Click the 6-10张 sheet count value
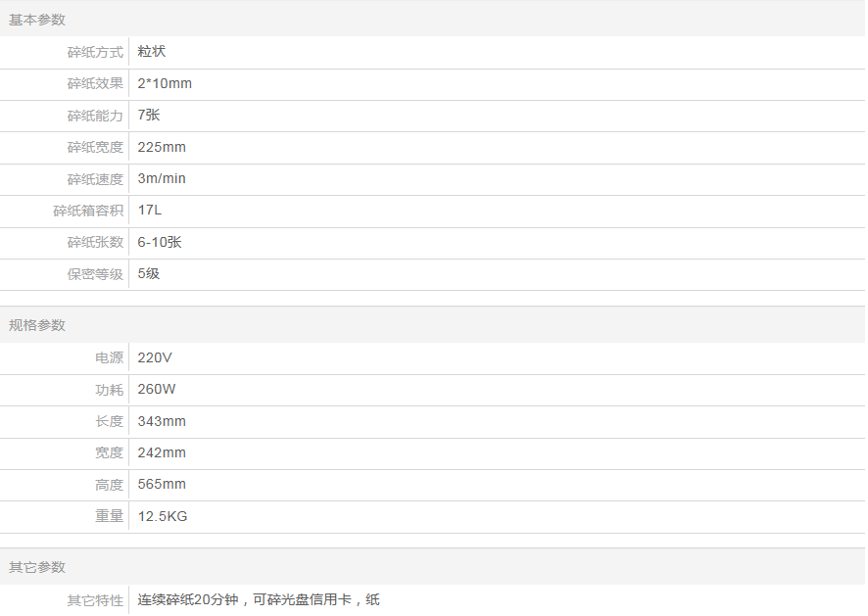Image resolution: width=868 pixels, height=616 pixels. pyautogui.click(x=160, y=243)
